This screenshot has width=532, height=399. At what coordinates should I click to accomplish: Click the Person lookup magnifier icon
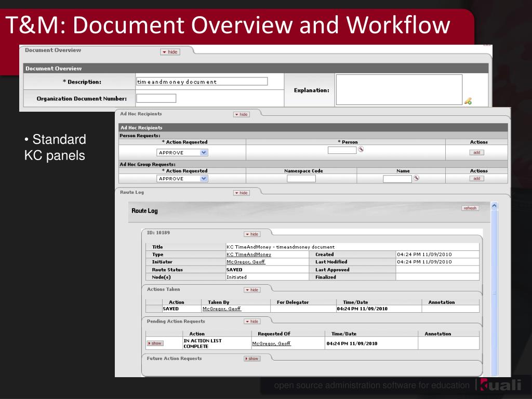(361, 149)
